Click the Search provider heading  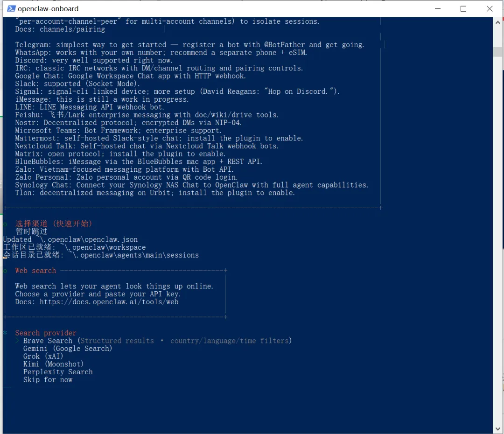pos(46,333)
